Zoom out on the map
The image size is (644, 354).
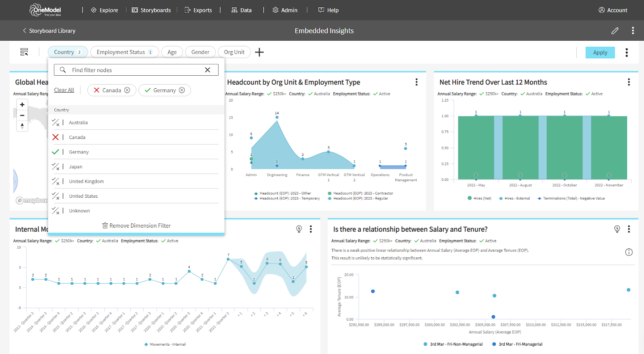(x=22, y=115)
